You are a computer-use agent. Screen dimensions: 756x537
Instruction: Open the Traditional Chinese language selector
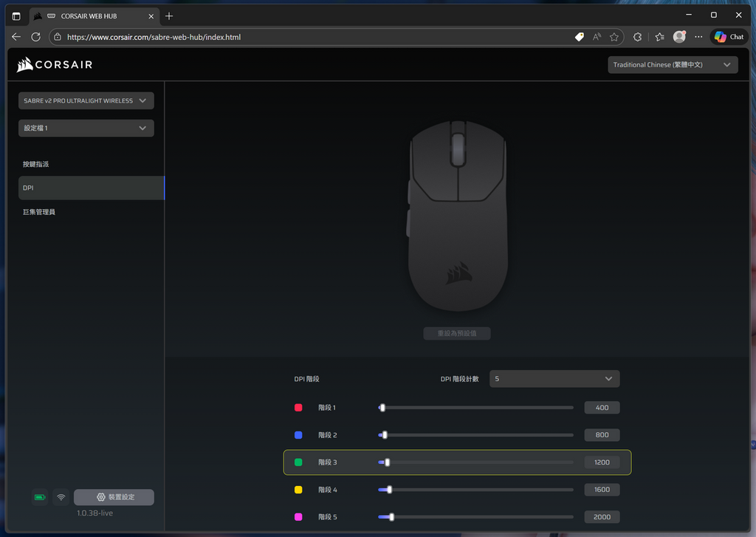coord(672,64)
